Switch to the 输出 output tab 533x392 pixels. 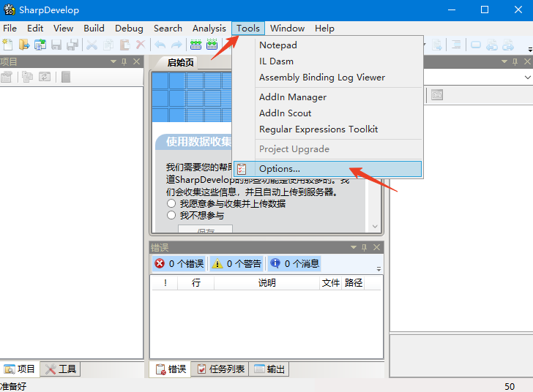pos(269,369)
